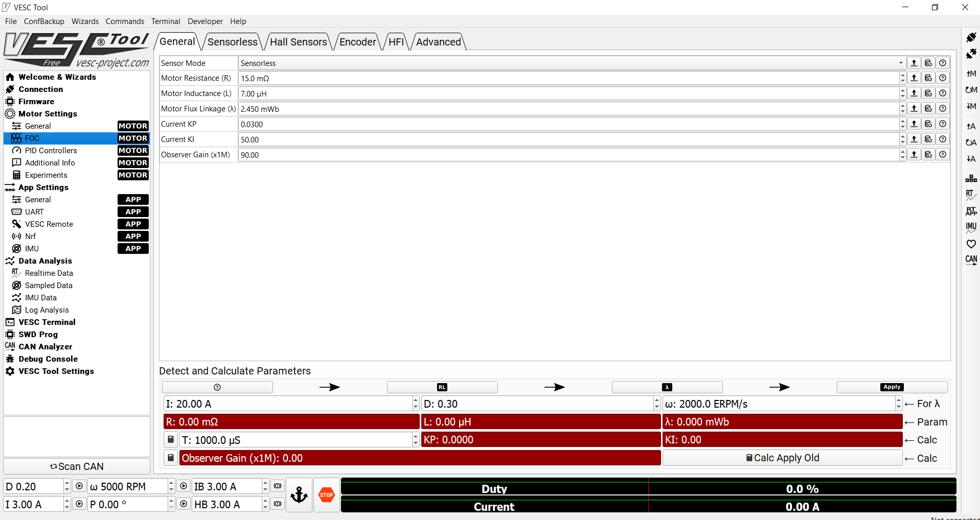Toggle realtime data RT streaming icon
The height and width of the screenshot is (520, 980).
970,194
